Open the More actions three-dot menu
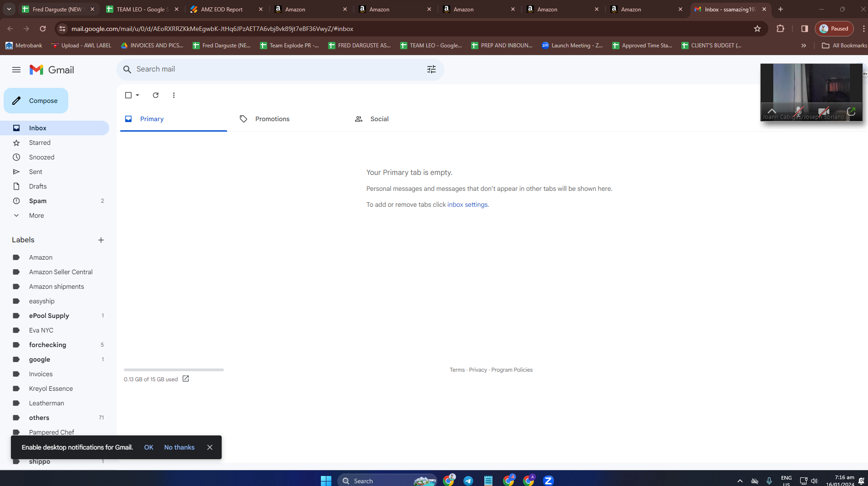 coord(174,95)
